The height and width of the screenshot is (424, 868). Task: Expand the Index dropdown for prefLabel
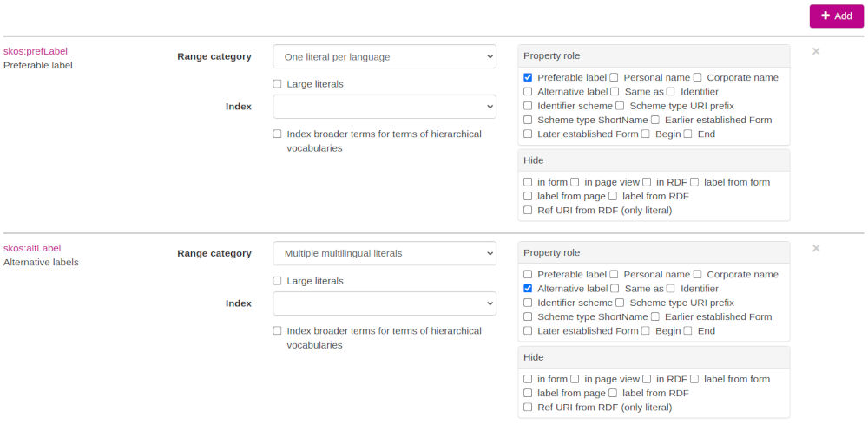point(384,107)
